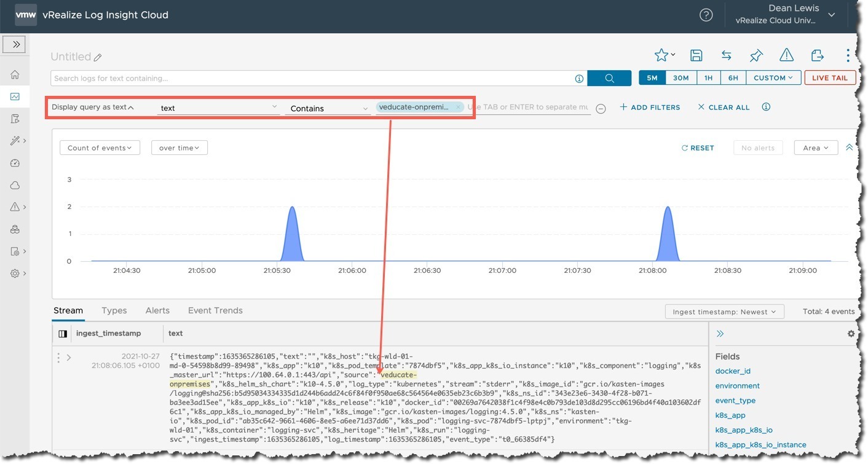The image size is (868, 464).
Task: Expand the left navigation sidebar
Action: [x=16, y=44]
